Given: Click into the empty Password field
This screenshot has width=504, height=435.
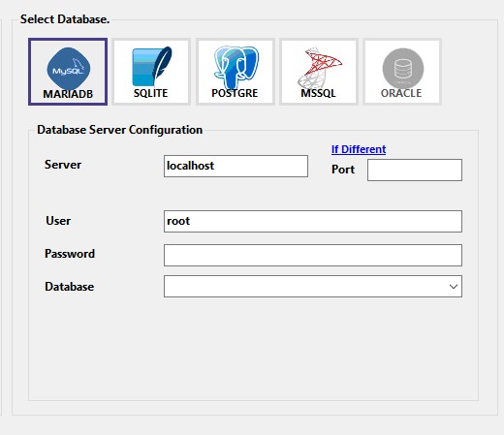Looking at the screenshot, I should [x=313, y=255].
